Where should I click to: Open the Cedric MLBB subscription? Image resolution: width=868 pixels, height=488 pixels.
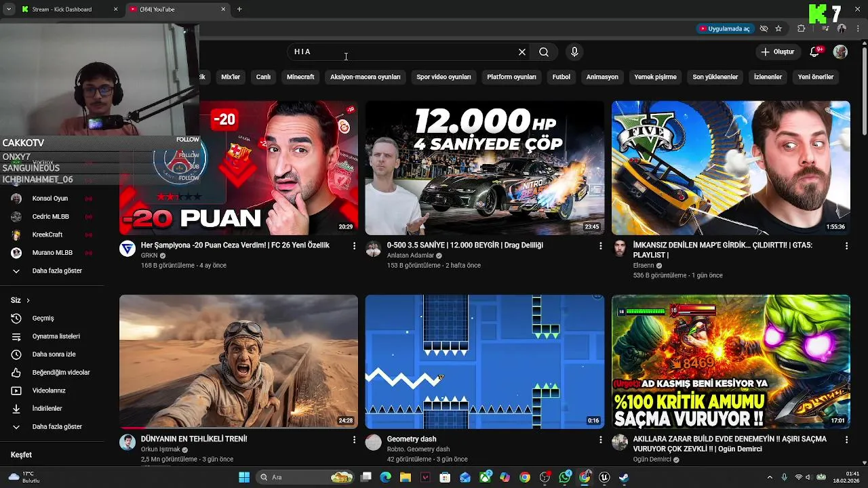pyautogui.click(x=52, y=217)
